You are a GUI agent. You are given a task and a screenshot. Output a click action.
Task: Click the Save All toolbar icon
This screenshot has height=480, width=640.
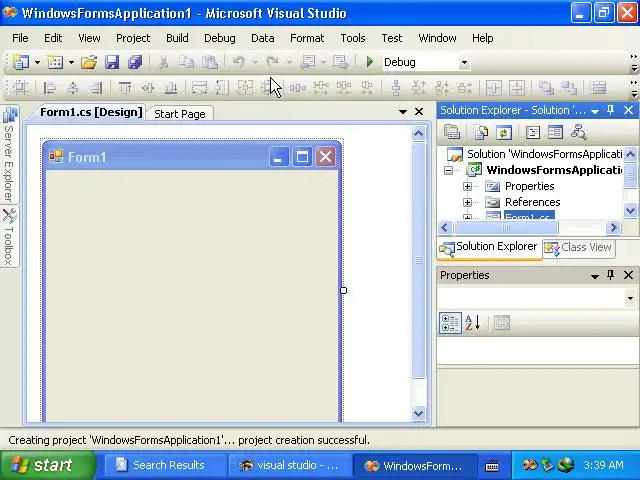tap(135, 62)
